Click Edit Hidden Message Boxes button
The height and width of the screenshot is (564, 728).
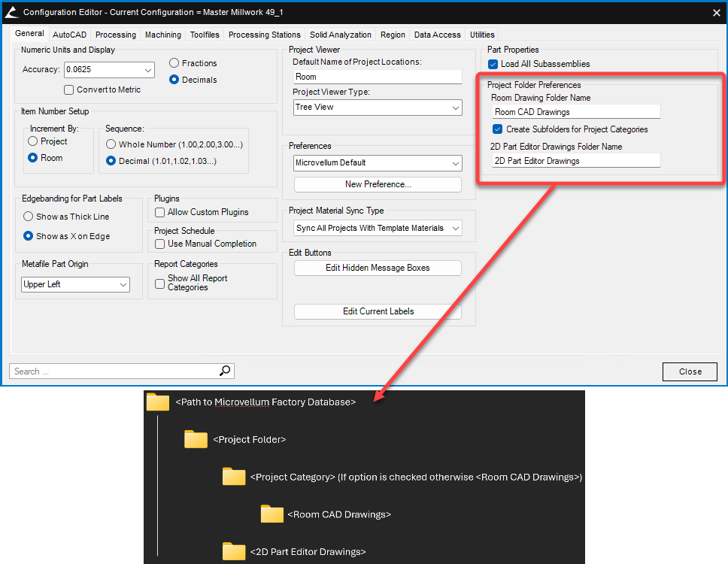point(378,268)
